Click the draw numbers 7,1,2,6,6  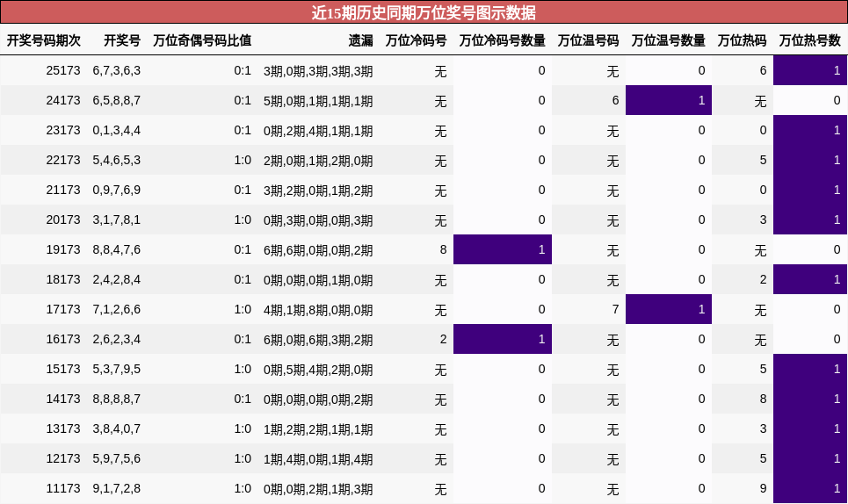tap(116, 310)
